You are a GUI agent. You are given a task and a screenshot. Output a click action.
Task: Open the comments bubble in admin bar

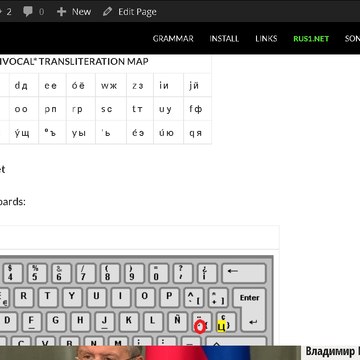33,12
